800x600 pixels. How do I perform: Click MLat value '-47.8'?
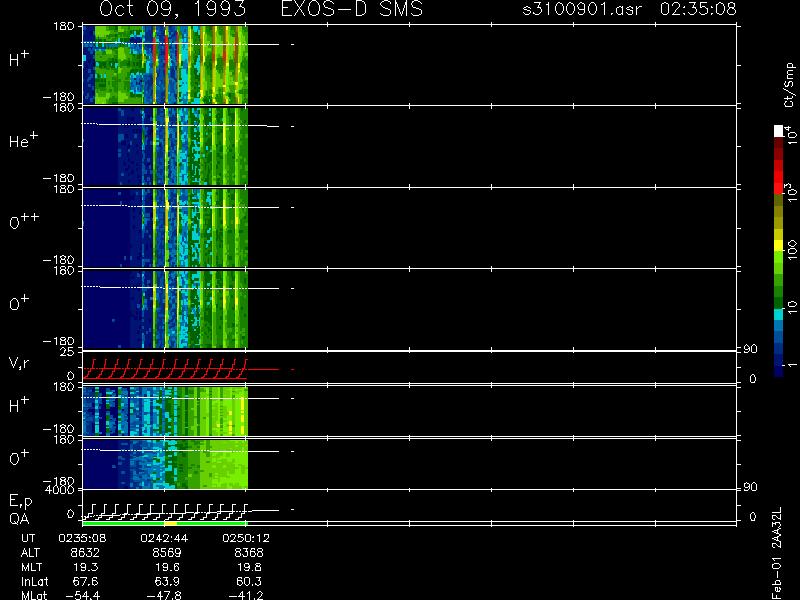pyautogui.click(x=164, y=595)
